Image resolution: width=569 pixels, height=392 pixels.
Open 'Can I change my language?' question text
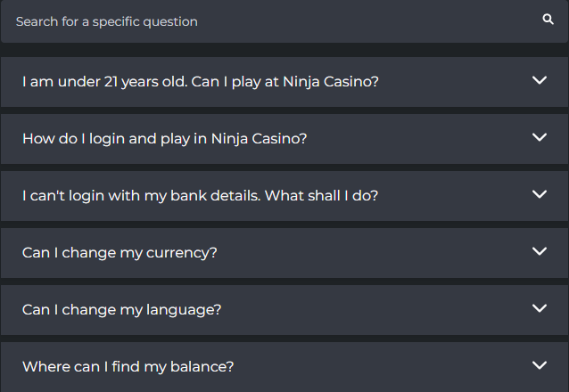point(121,310)
